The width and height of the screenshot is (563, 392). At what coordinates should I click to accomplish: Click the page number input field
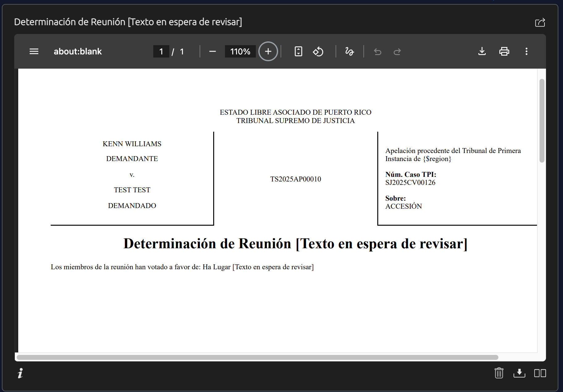click(161, 51)
